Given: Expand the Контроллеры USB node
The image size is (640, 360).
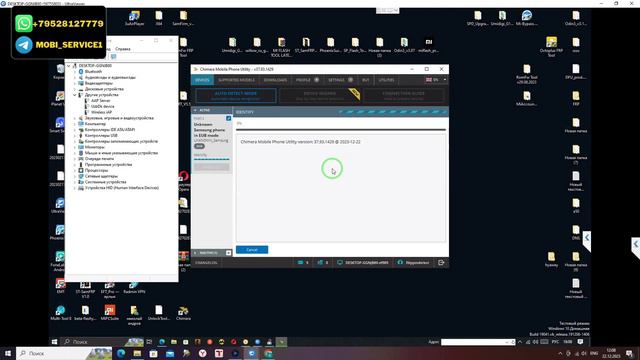Looking at the screenshot, I should (x=75, y=136).
